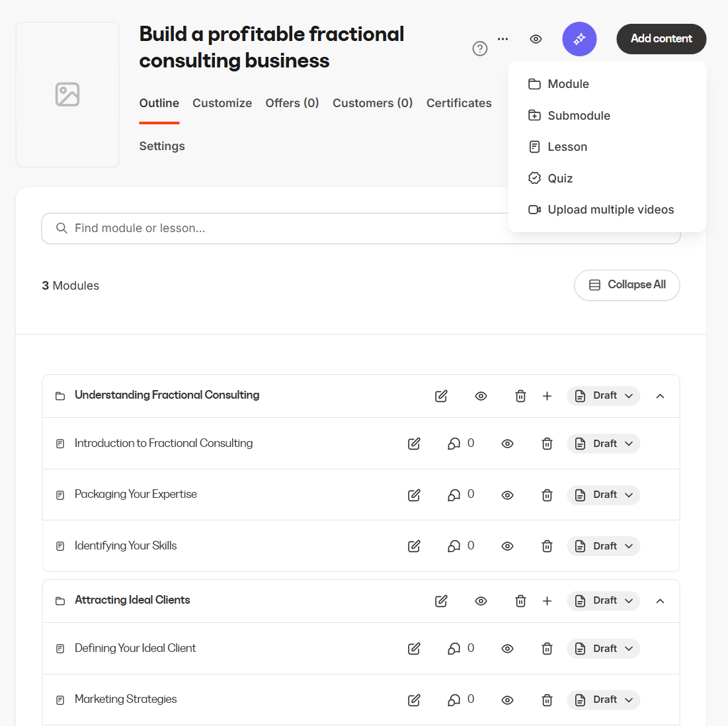This screenshot has height=726, width=728.
Task: Open the Certificates tab
Action: (x=459, y=103)
